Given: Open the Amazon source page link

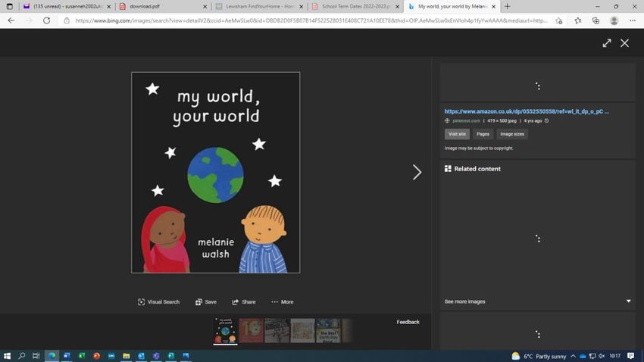Looking at the screenshot, I should click(527, 111).
